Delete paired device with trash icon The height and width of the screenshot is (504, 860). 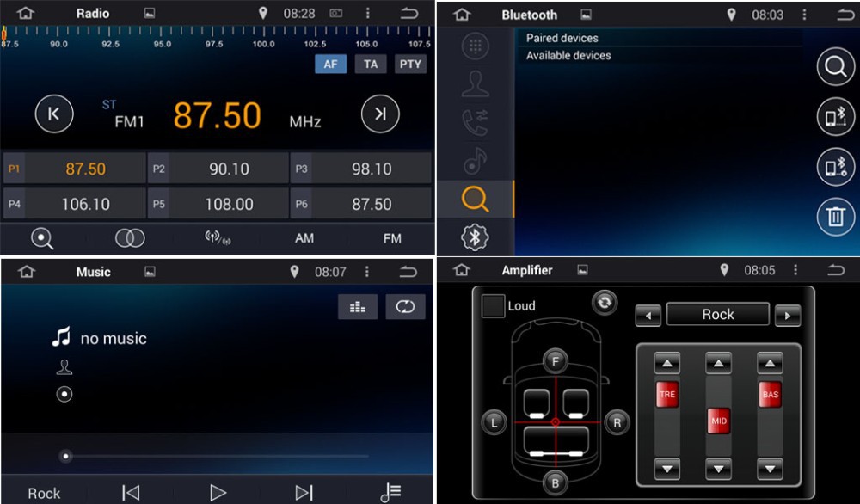pyautogui.click(x=835, y=216)
